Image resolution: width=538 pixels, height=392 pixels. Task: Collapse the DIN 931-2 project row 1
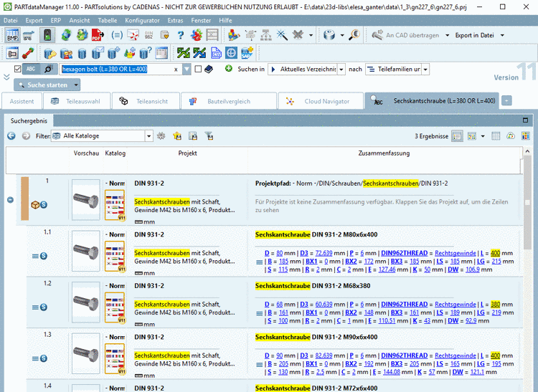point(10,200)
